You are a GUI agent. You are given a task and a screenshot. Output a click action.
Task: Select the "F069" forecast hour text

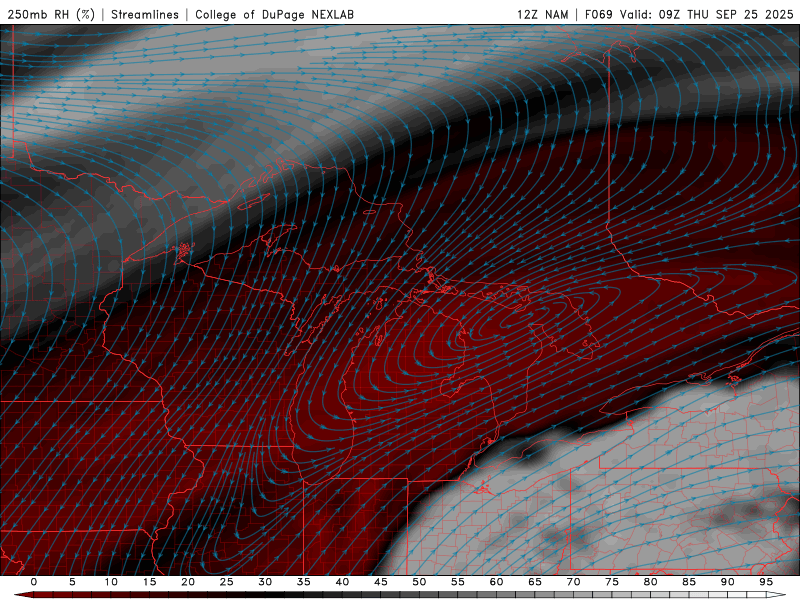[598, 14]
